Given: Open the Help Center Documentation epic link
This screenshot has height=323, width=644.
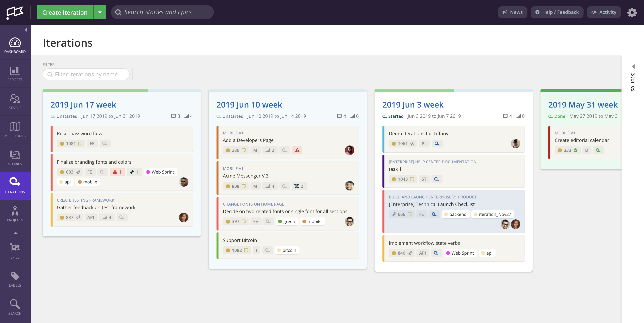Looking at the screenshot, I should point(432,162).
